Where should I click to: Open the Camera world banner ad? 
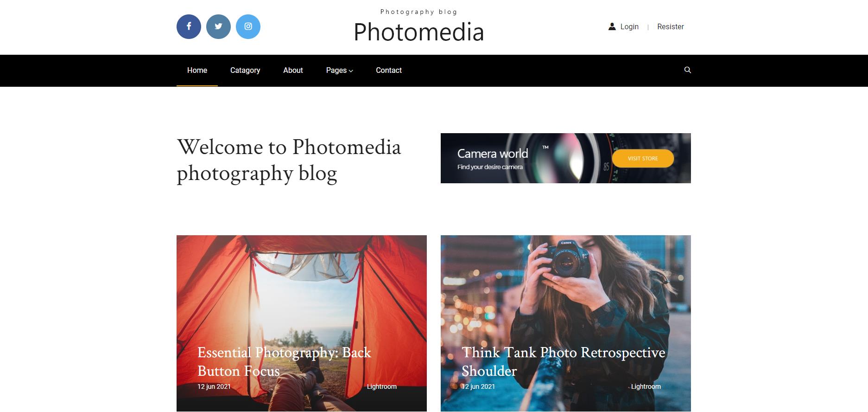coord(565,158)
